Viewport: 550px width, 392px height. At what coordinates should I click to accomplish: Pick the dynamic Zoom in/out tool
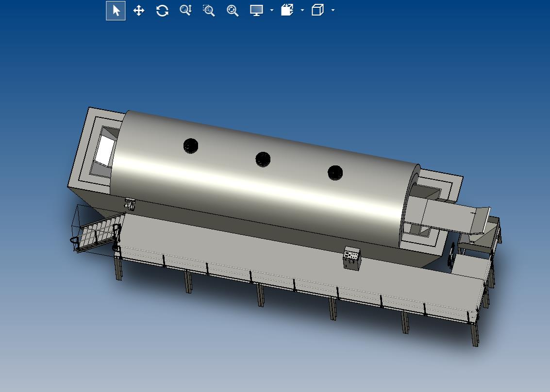(x=185, y=11)
